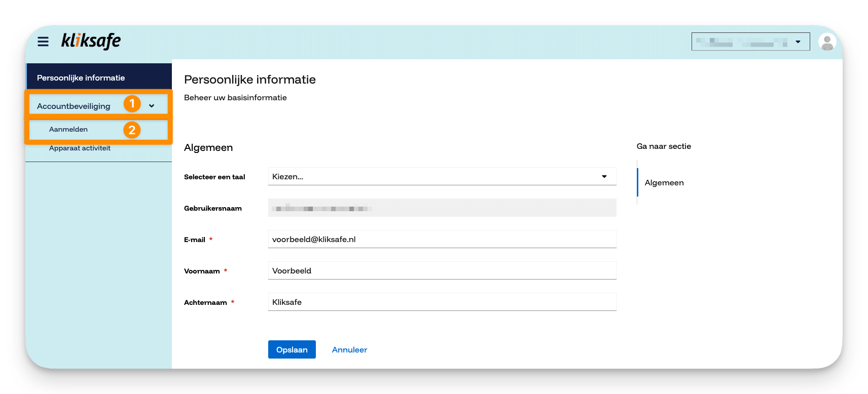Select Persoonlijke informatie in the sidebar

point(81,78)
